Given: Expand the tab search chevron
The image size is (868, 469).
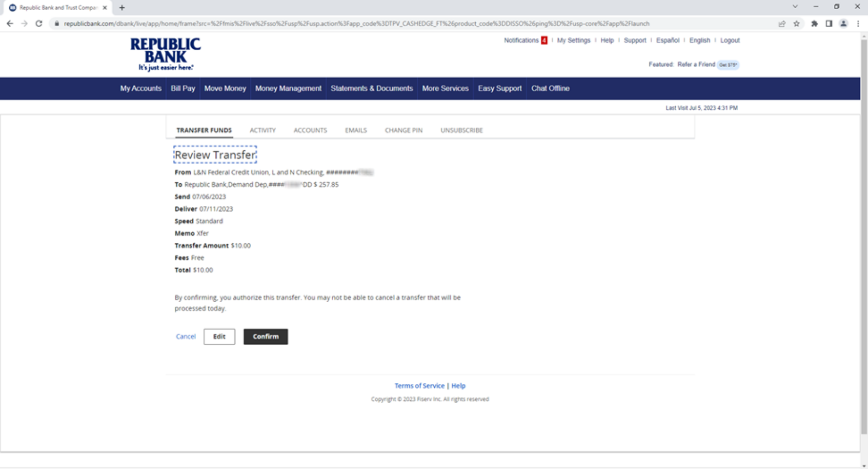Looking at the screenshot, I should pyautogui.click(x=795, y=7).
